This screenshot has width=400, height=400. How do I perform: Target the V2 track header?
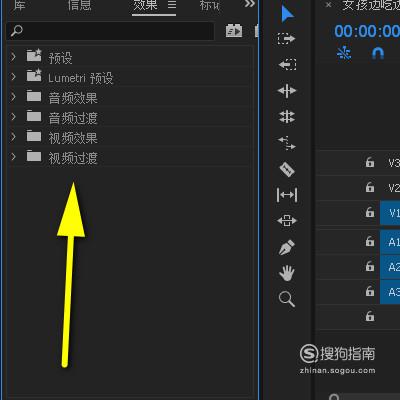tap(394, 188)
